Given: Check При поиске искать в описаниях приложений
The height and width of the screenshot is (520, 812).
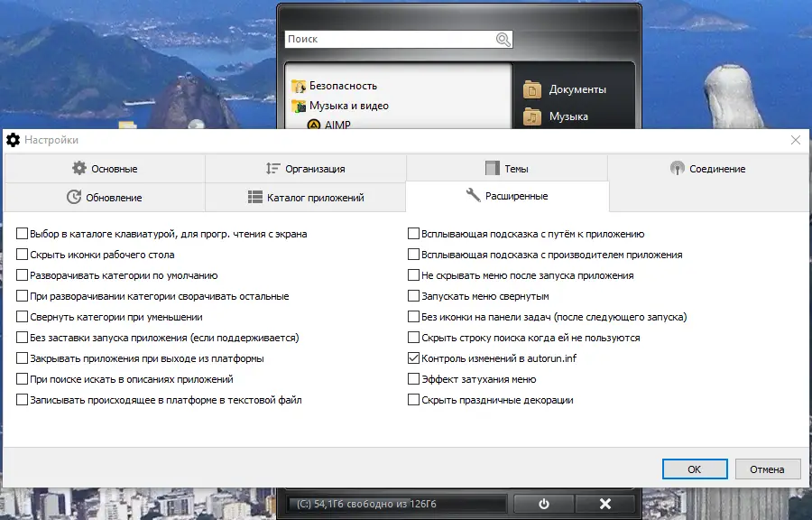Looking at the screenshot, I should coord(22,378).
